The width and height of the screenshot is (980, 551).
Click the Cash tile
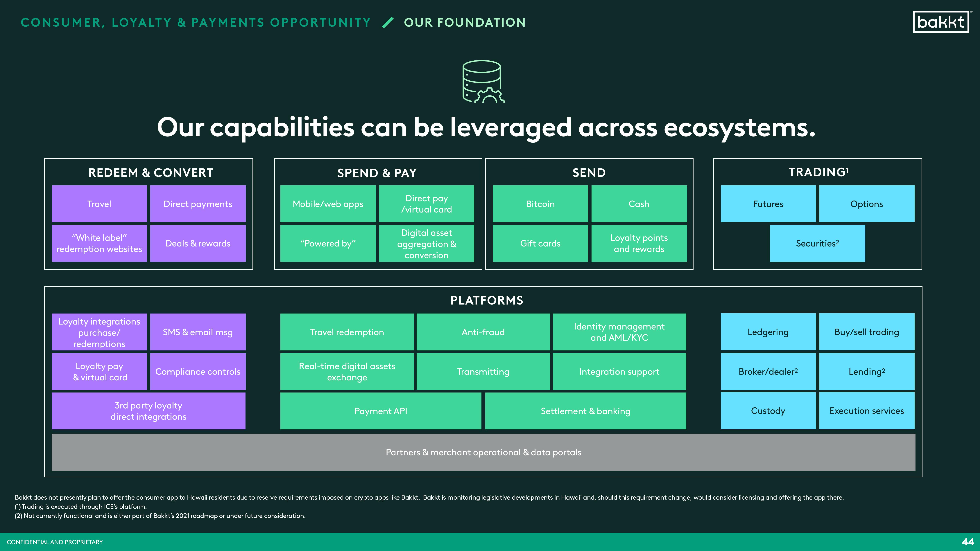coord(639,204)
